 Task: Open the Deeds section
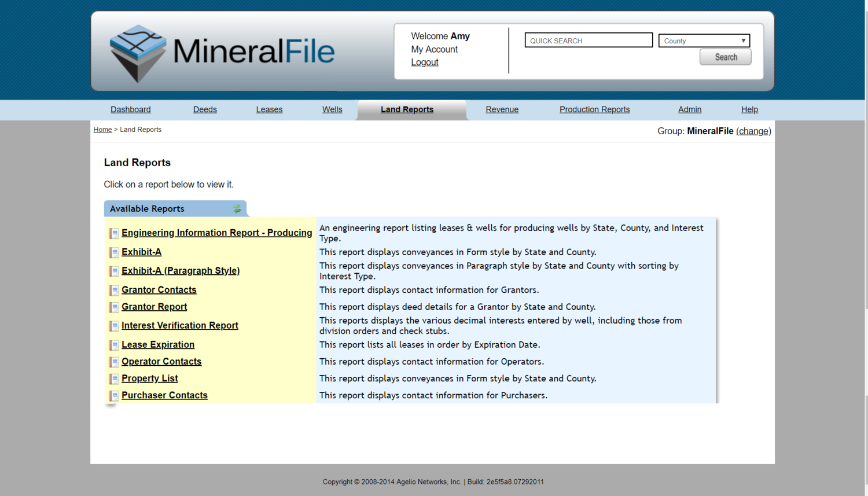[x=205, y=109]
